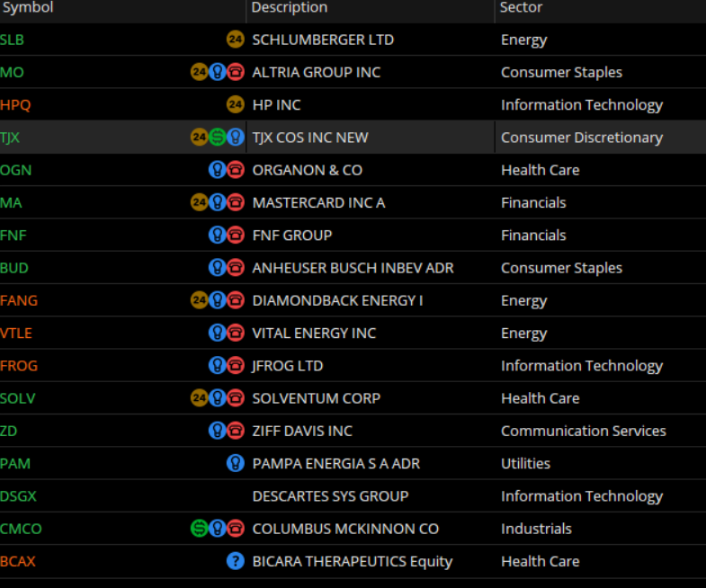Select the ANHEUSER BUSCH INBEV ADR description
This screenshot has width=706, height=588.
point(353,268)
